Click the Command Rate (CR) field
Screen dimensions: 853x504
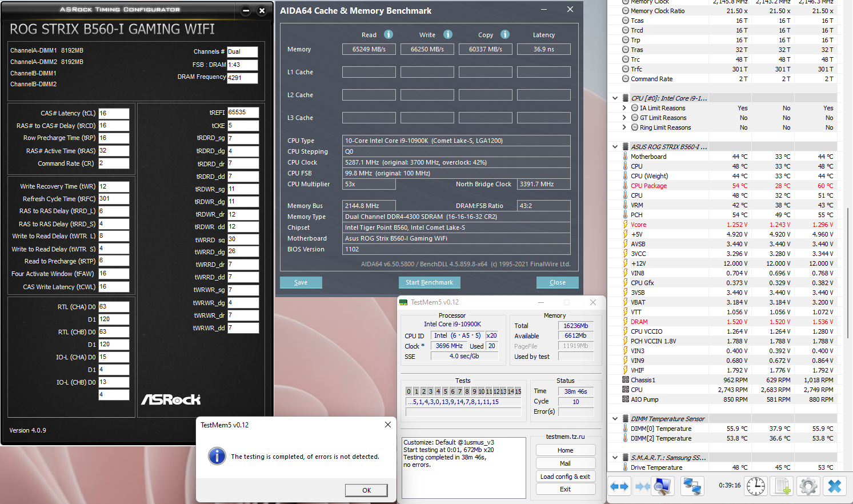[x=114, y=163]
